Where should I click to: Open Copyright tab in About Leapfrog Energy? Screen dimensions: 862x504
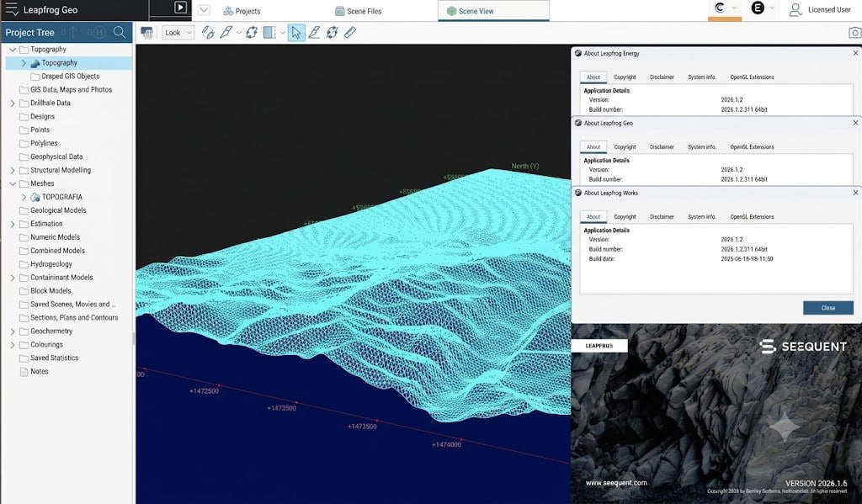(x=625, y=77)
